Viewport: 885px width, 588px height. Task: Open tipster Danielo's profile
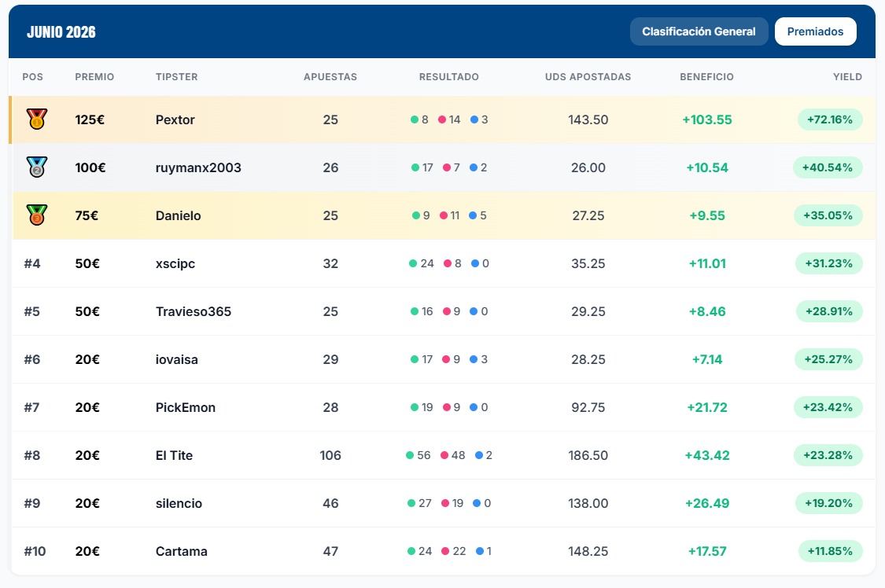point(178,215)
